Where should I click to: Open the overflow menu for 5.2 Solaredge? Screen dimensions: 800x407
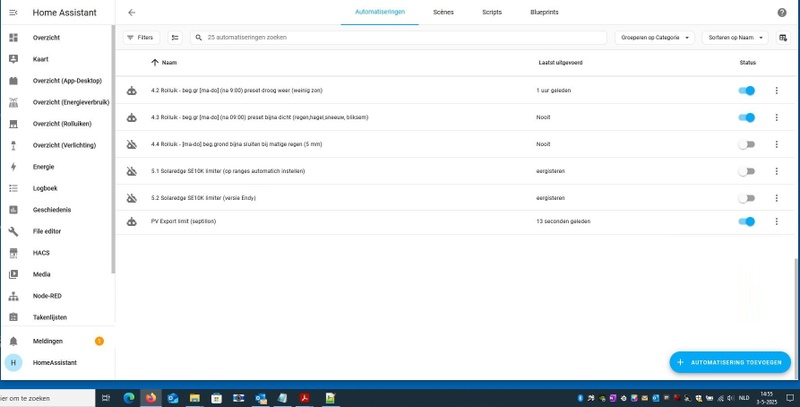777,198
